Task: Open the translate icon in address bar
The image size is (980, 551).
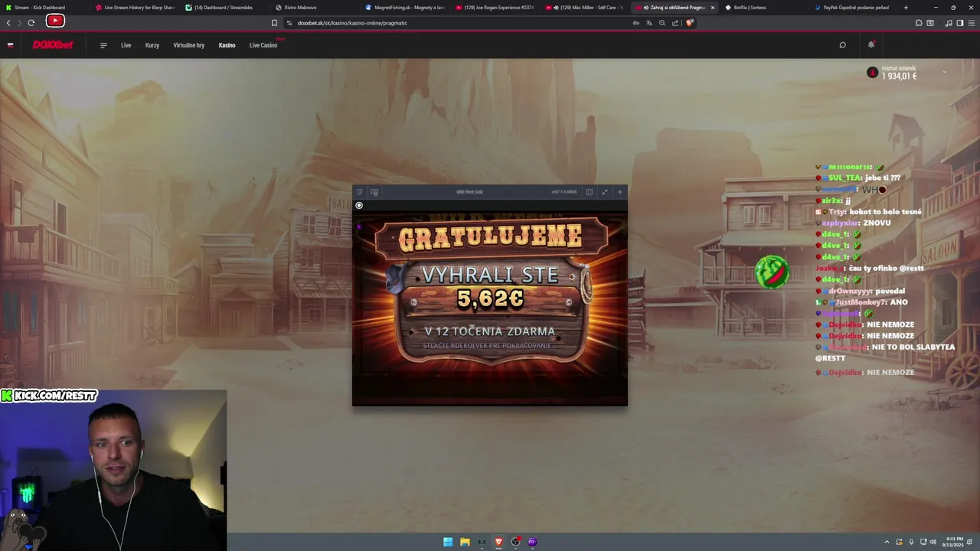Action: [648, 23]
